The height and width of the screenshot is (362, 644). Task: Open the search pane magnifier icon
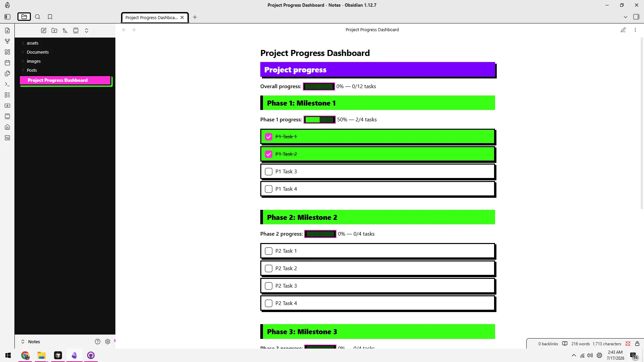(x=38, y=17)
